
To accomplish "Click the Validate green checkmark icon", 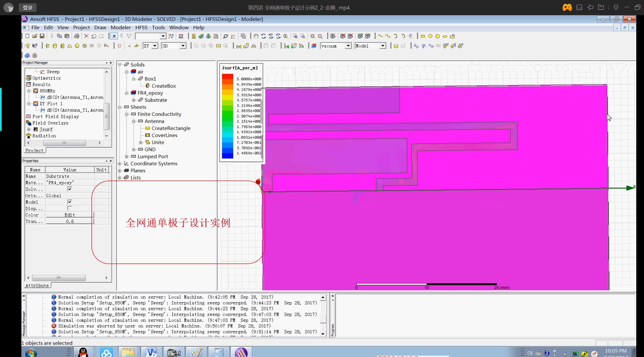I will pos(201,36).
